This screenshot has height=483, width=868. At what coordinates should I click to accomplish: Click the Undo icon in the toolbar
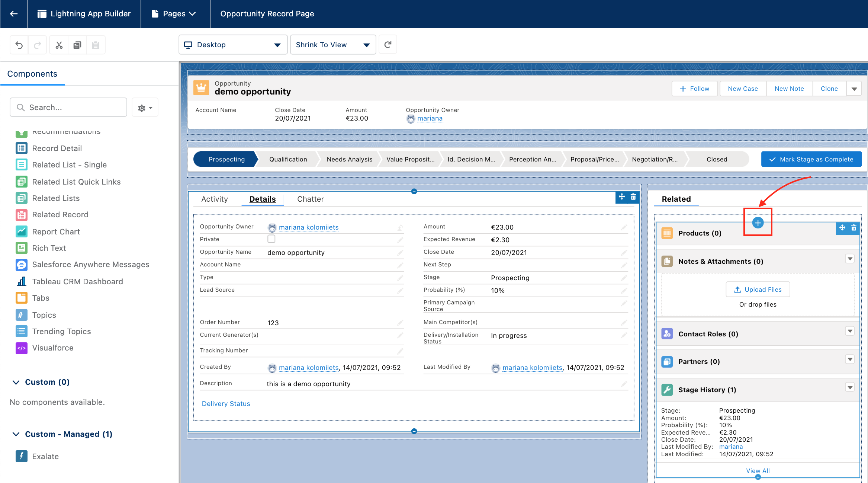(19, 45)
